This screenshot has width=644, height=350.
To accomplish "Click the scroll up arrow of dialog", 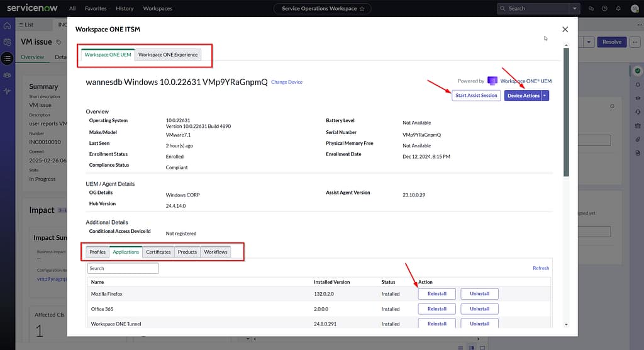I will 566,45.
